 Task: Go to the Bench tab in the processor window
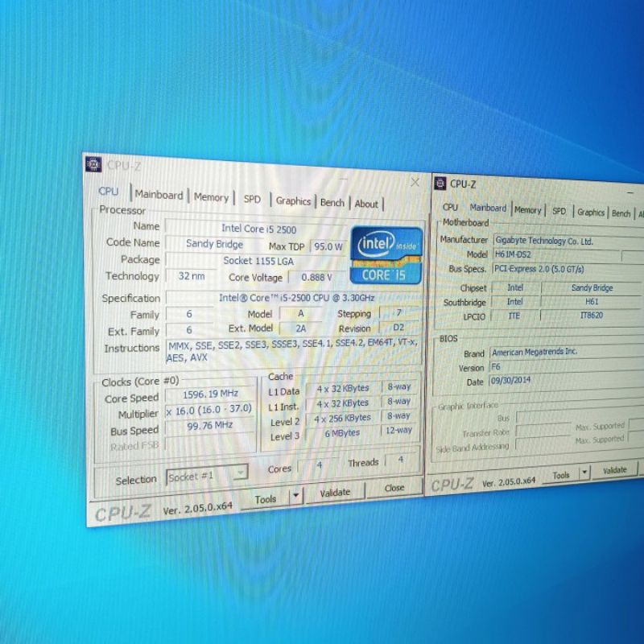332,203
